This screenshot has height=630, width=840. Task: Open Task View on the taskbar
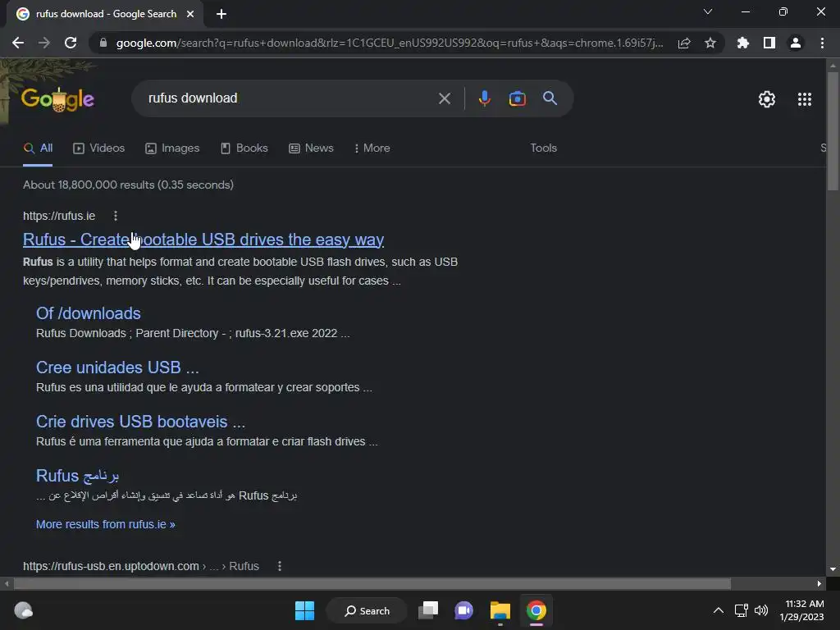coord(428,610)
